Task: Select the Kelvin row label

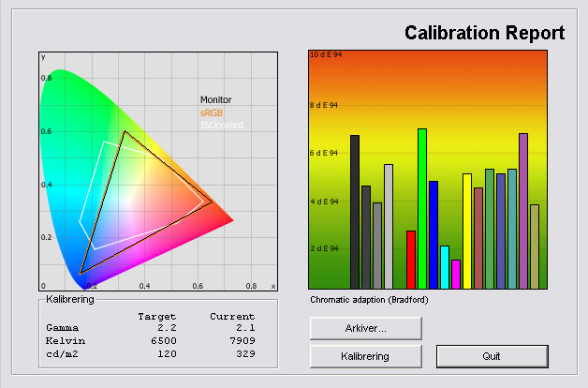Action: (66, 341)
